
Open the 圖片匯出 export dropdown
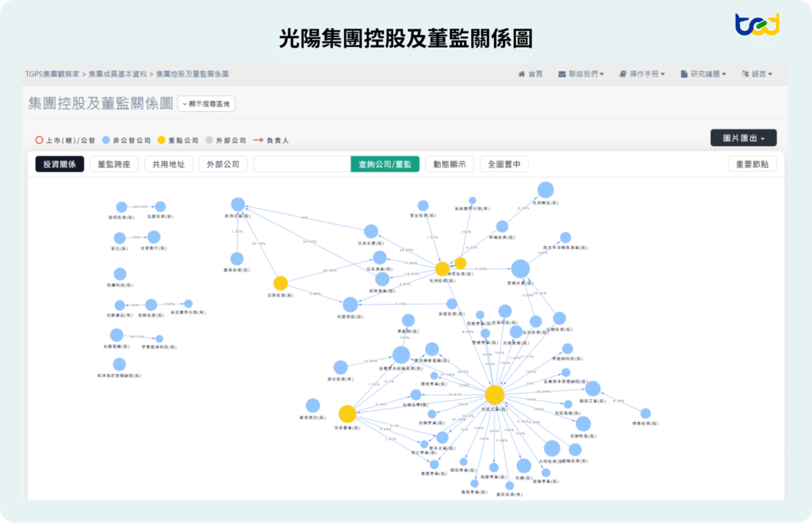743,138
